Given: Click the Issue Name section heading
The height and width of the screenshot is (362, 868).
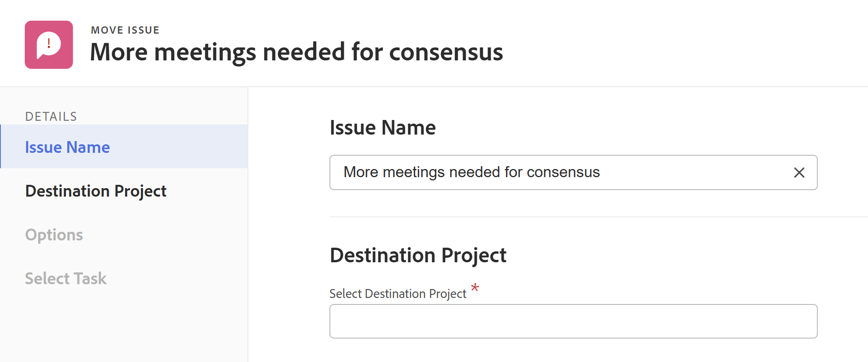Looking at the screenshot, I should (383, 128).
